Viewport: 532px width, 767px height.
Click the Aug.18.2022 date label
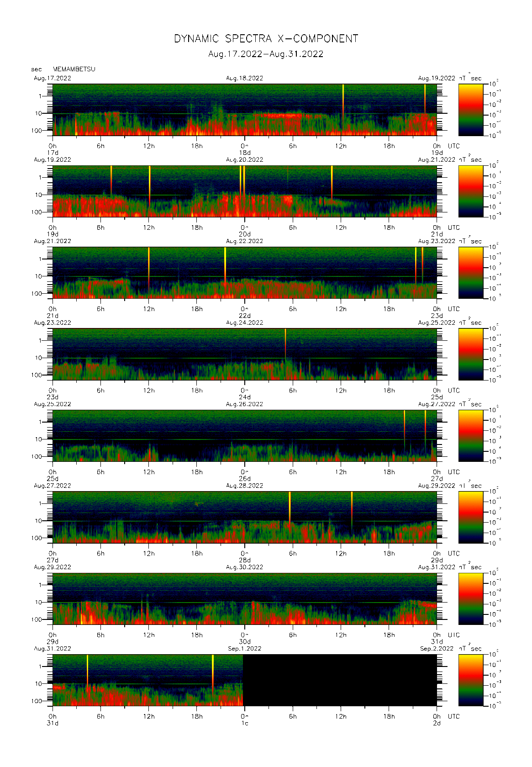point(245,78)
